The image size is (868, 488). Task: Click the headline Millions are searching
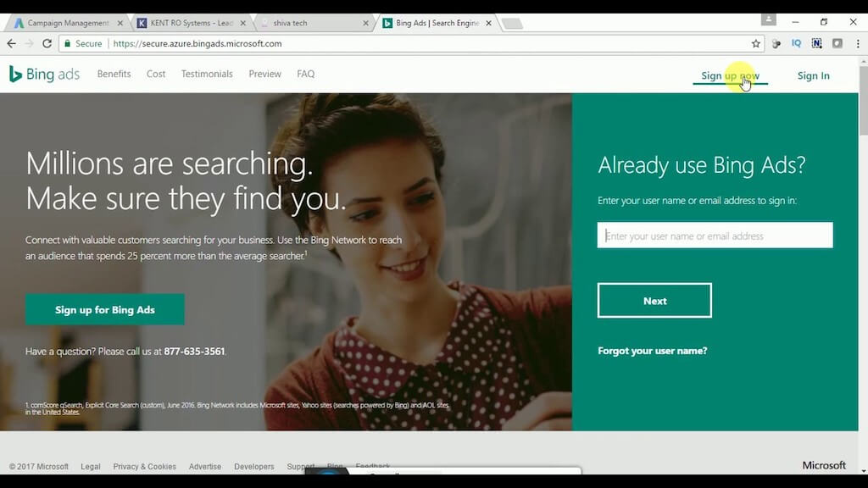coord(170,164)
